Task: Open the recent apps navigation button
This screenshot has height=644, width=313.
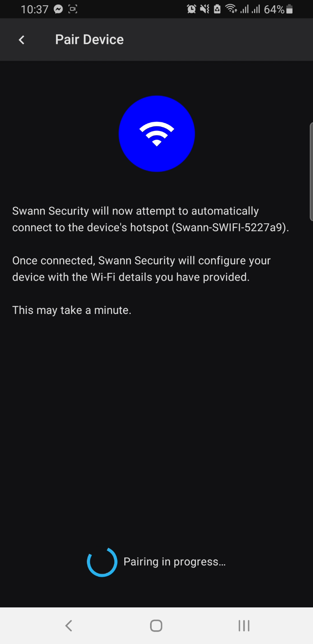Action: 244,625
